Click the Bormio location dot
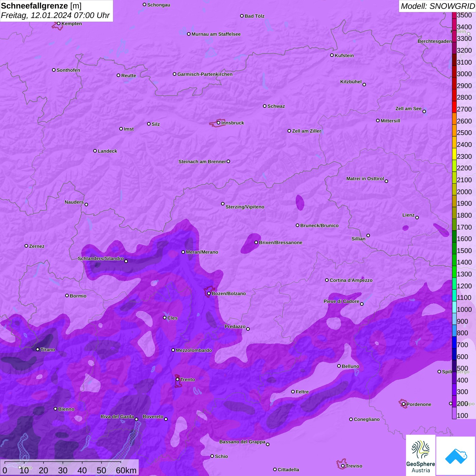Screen dimensions: 476x476 [x=67, y=295]
